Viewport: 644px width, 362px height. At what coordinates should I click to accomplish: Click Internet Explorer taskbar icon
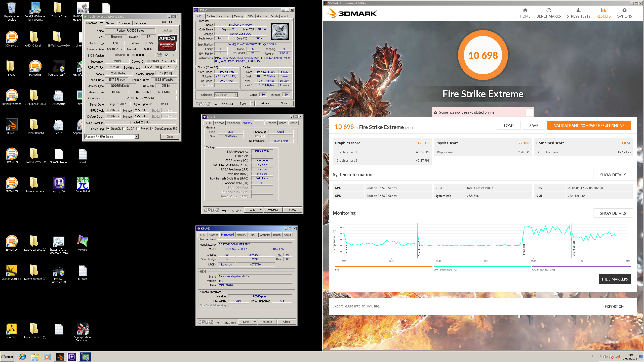pyautogui.click(x=23, y=357)
